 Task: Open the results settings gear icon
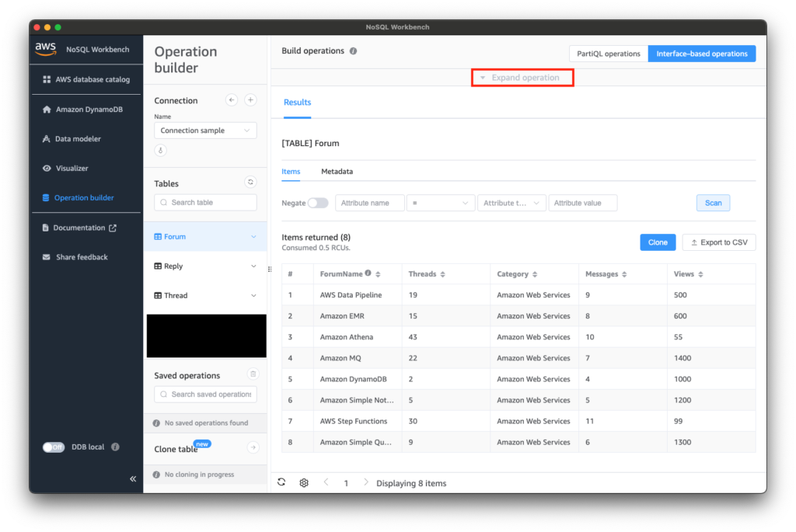(x=303, y=482)
